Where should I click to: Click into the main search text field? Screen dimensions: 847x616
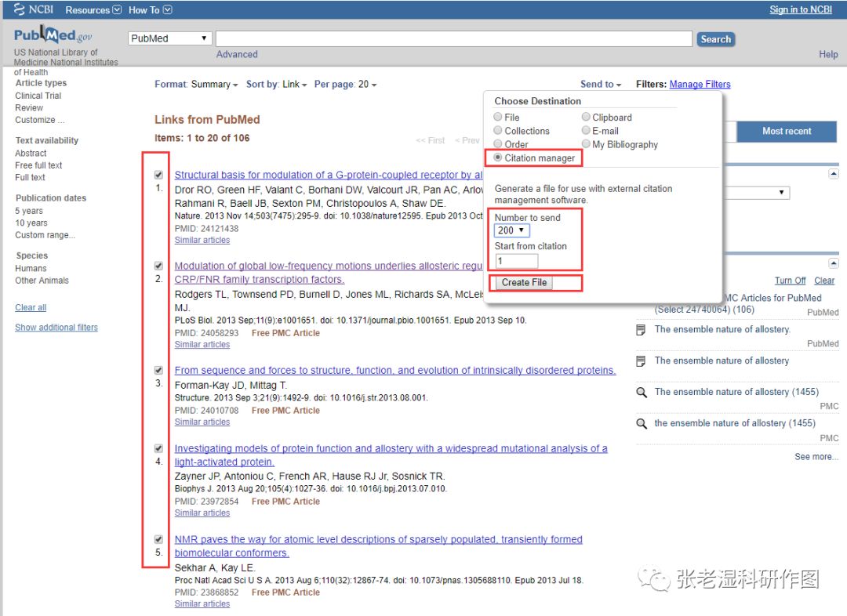(x=454, y=39)
